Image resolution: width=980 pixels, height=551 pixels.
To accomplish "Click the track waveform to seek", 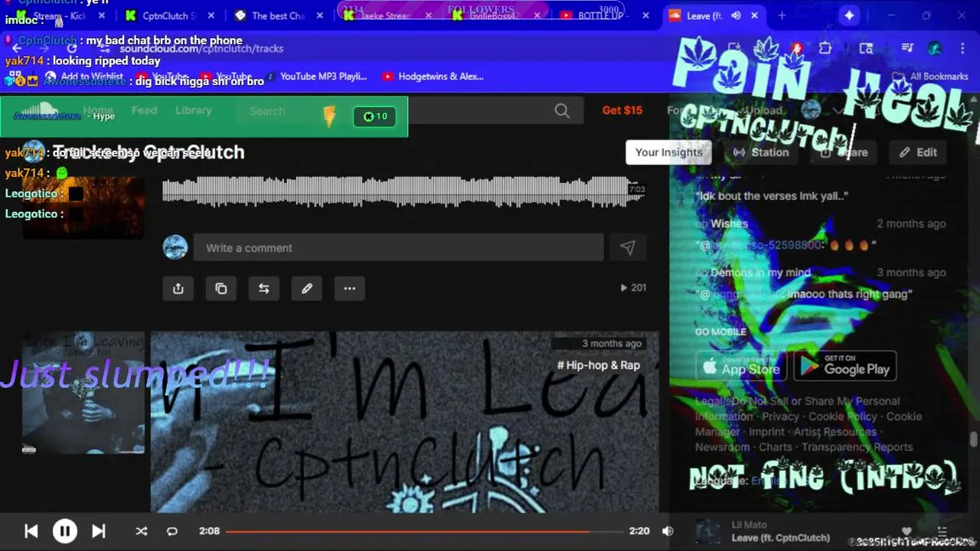I will click(x=403, y=191).
